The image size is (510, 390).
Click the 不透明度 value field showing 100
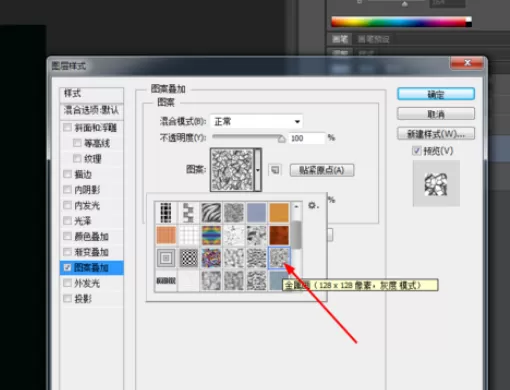click(x=306, y=138)
